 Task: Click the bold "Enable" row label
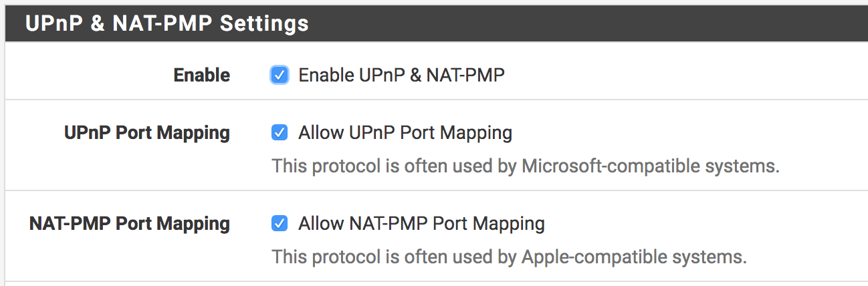pos(201,76)
